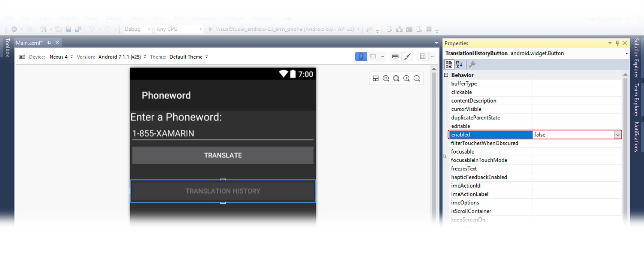Screen dimensions: 644x264
Task: Navigate backward with the back arrow icon
Action: pos(14,29)
